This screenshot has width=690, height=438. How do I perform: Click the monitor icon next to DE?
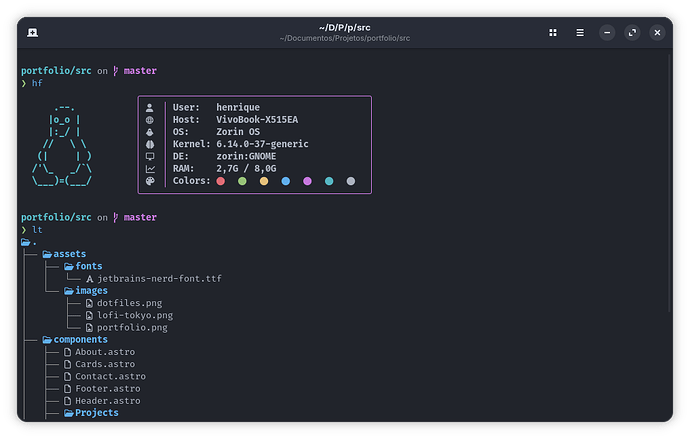(150, 157)
